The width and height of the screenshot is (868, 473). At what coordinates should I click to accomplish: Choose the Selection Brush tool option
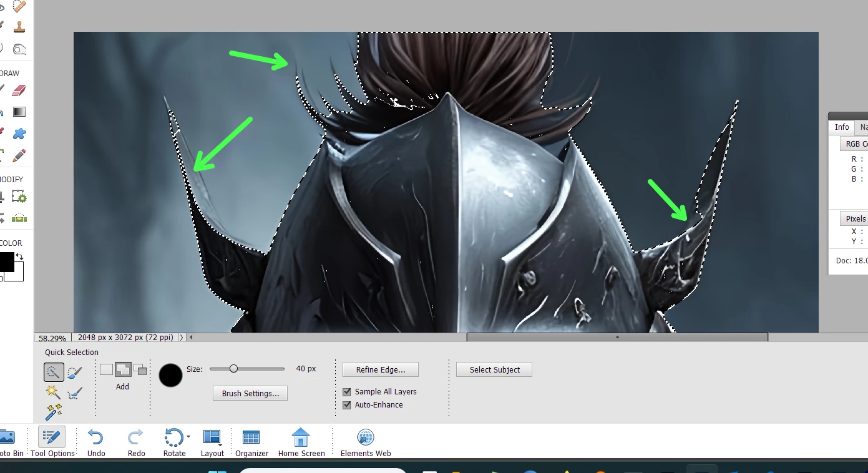[74, 373]
